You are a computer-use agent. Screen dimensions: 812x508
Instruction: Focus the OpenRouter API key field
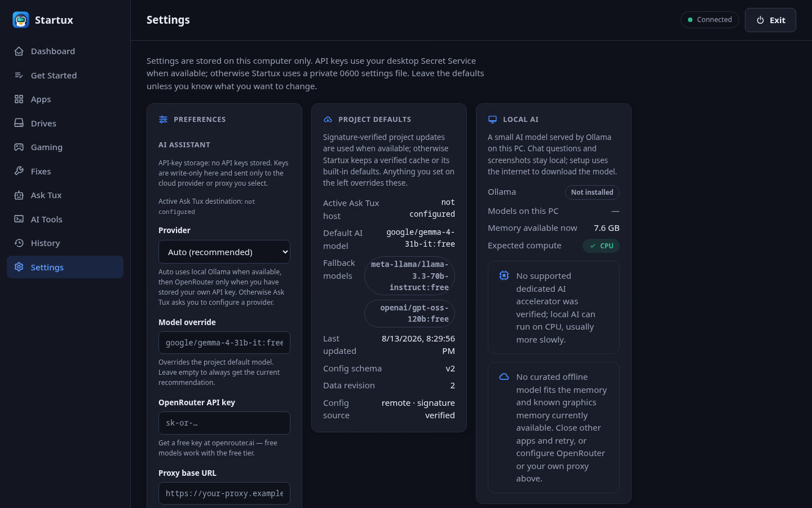click(x=224, y=423)
